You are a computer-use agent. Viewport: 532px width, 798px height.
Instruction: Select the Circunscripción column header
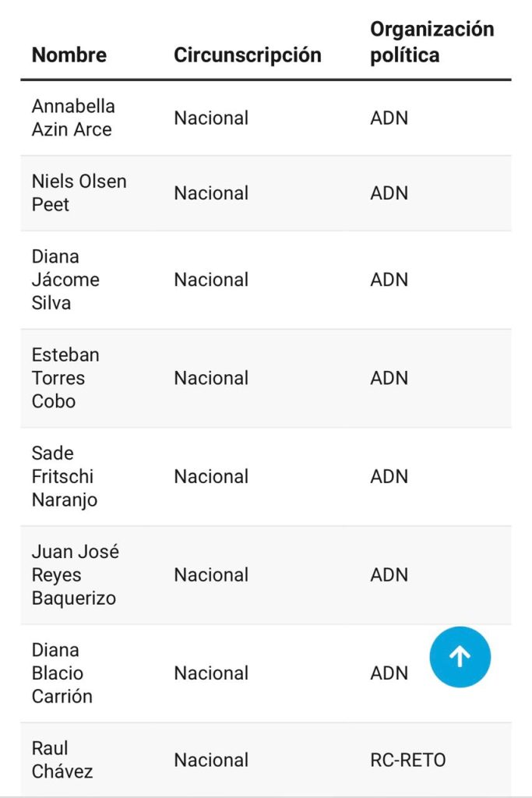247,55
